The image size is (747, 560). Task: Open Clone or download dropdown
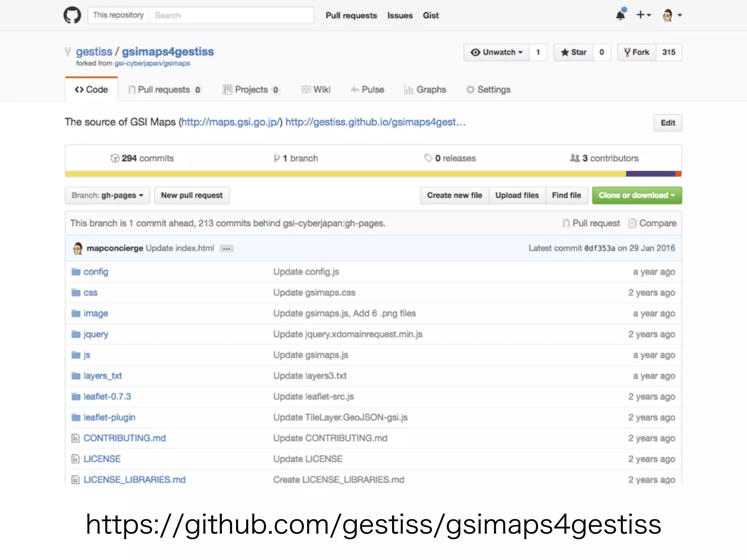(637, 195)
